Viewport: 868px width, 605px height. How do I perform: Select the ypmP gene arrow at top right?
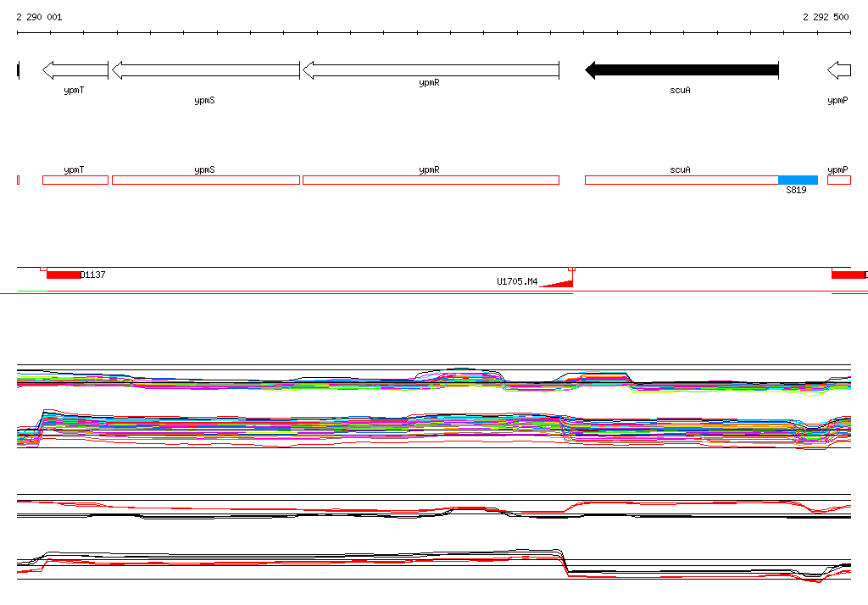839,70
